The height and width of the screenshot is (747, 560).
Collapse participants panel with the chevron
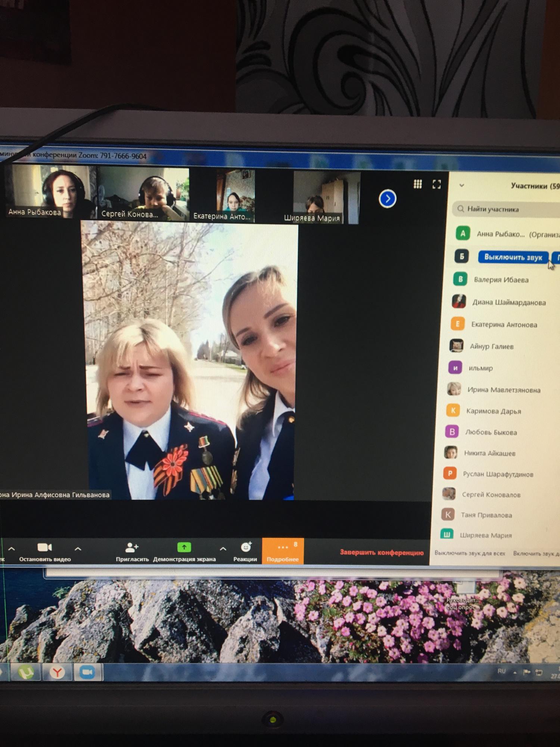pyautogui.click(x=462, y=185)
